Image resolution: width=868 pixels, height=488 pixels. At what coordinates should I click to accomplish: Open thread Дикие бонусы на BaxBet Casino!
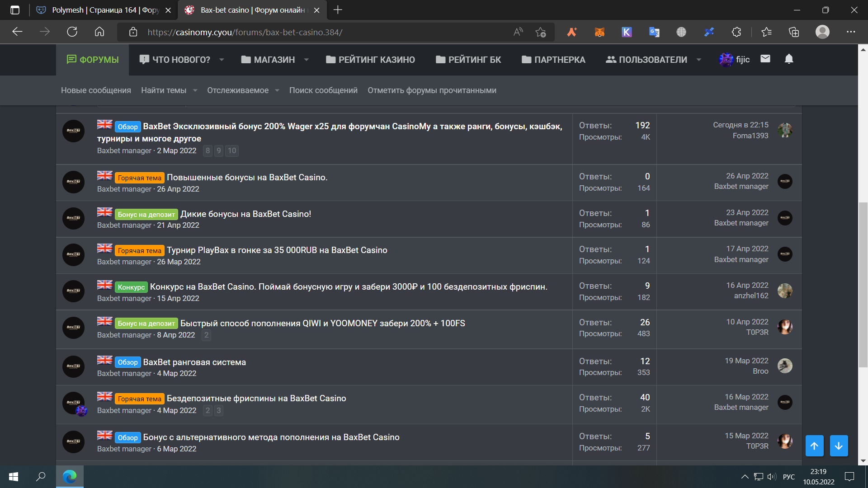(245, 214)
